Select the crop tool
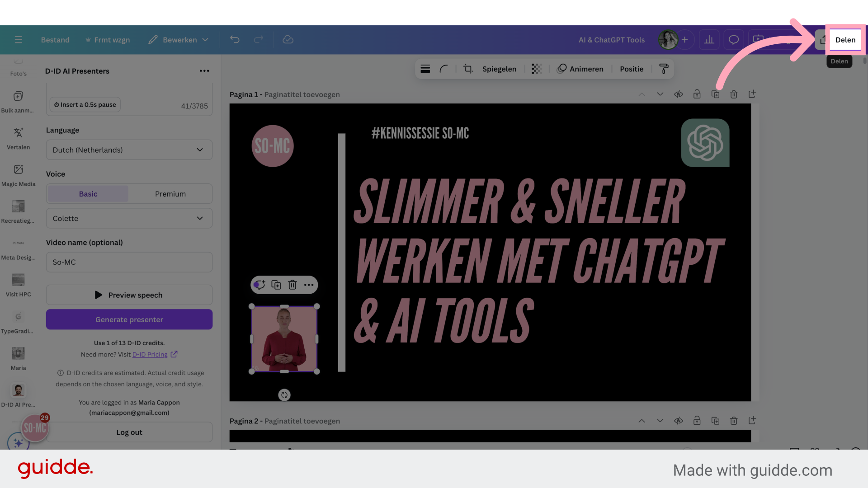 click(468, 69)
